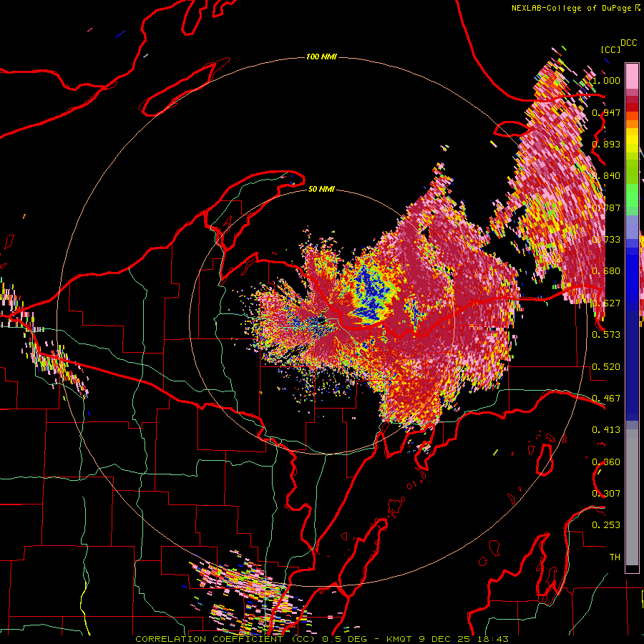Click the 0.893 legend value

(x=606, y=144)
